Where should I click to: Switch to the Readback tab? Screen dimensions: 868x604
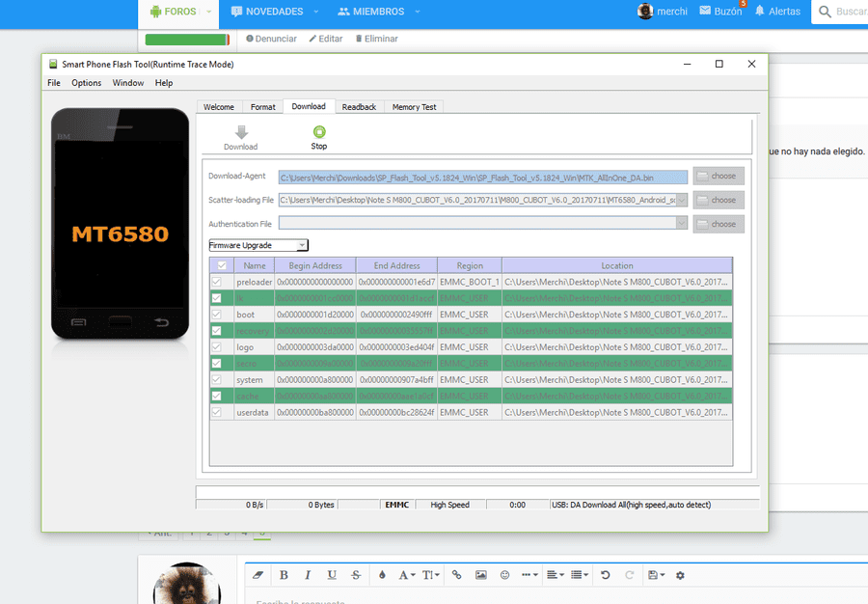pos(359,107)
